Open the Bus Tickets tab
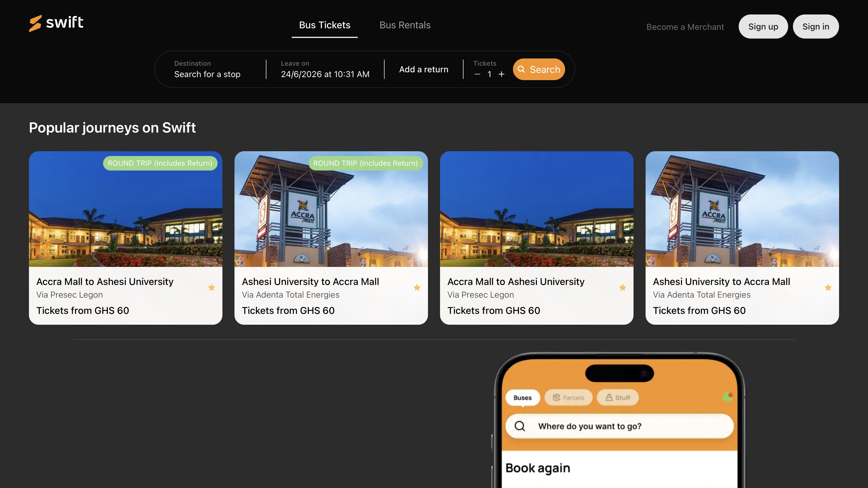This screenshot has width=868, height=488. tap(325, 25)
